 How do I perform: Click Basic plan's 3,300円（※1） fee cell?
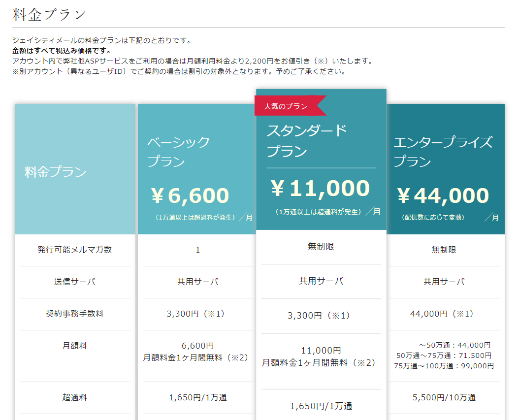pos(198,314)
